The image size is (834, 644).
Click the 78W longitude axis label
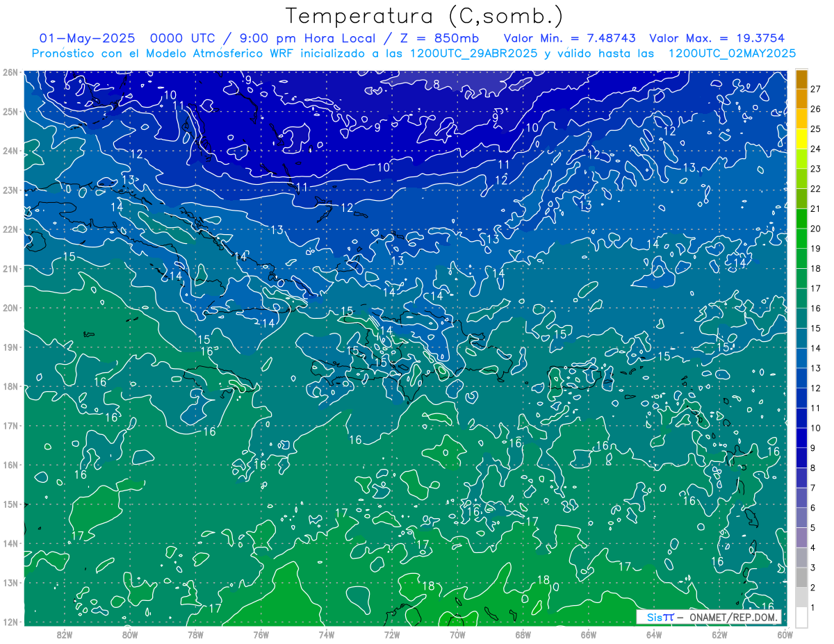click(x=195, y=634)
